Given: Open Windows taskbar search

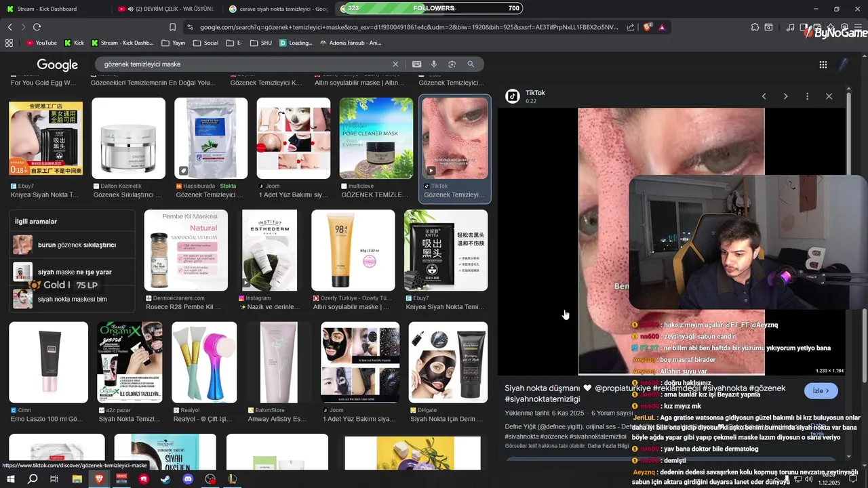Looking at the screenshot, I should pos(33,479).
